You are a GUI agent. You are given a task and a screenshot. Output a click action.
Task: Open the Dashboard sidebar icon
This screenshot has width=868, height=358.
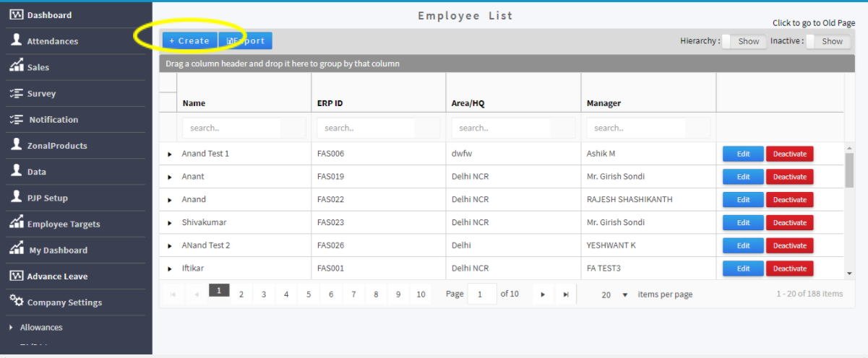click(x=16, y=14)
